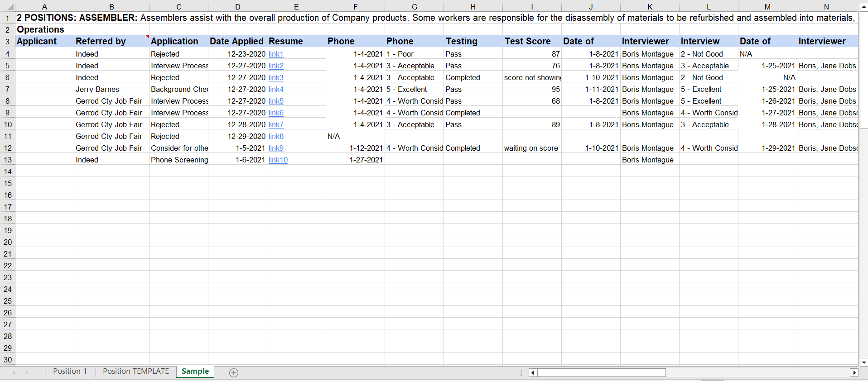Click the Operations cell in row 2
The image size is (868, 381).
[x=44, y=29]
